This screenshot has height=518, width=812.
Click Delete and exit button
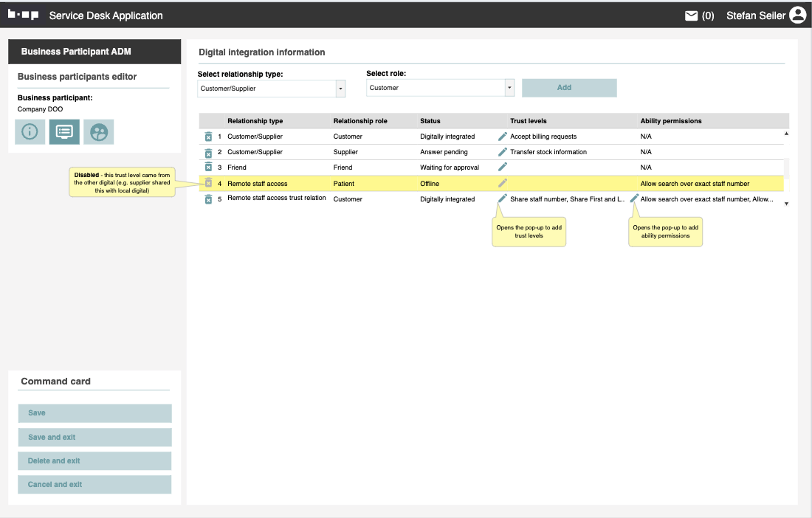[x=94, y=461]
